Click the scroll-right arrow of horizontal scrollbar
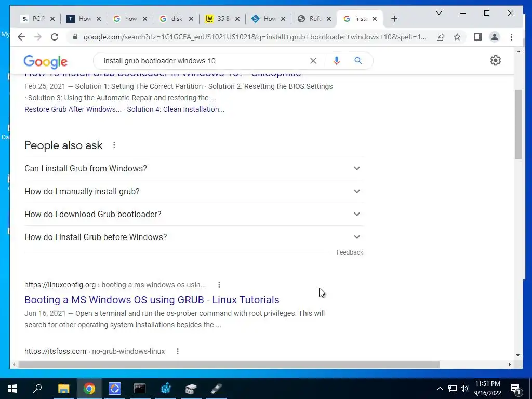The image size is (532, 399). 509,364
